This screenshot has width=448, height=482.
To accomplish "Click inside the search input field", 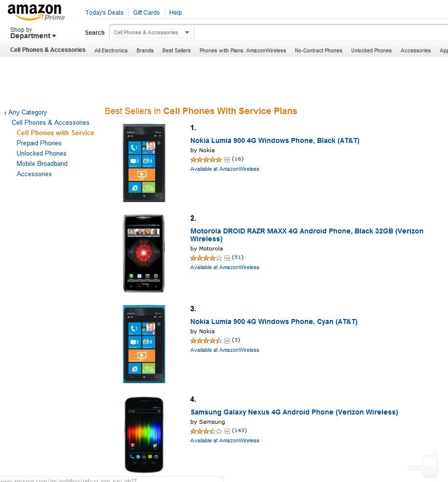I will [x=318, y=32].
